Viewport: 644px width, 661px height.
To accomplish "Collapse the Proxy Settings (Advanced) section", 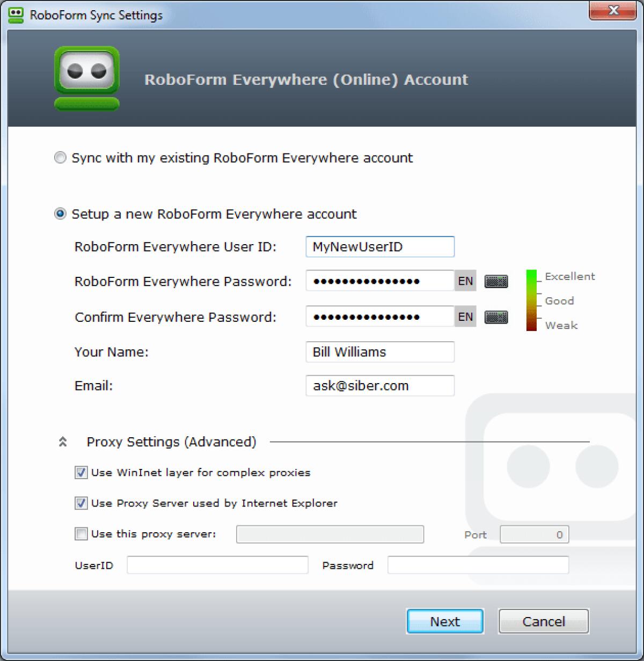I will (x=63, y=442).
